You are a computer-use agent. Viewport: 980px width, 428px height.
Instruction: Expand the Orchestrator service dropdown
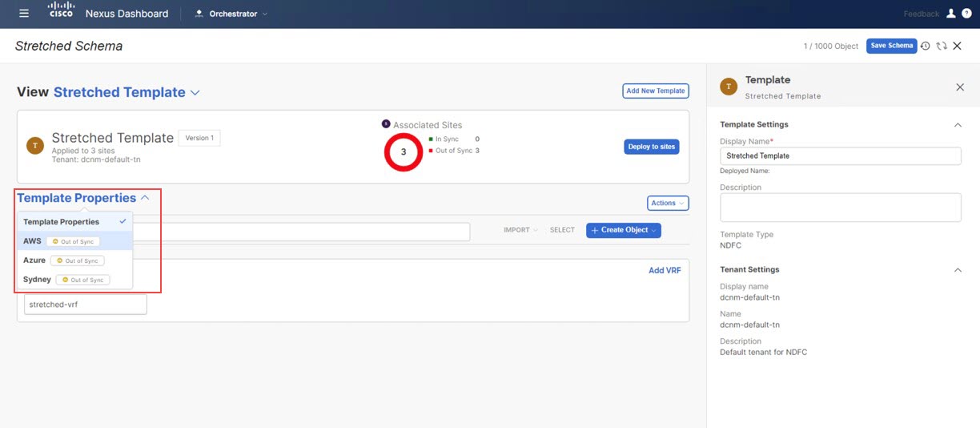coord(265,14)
